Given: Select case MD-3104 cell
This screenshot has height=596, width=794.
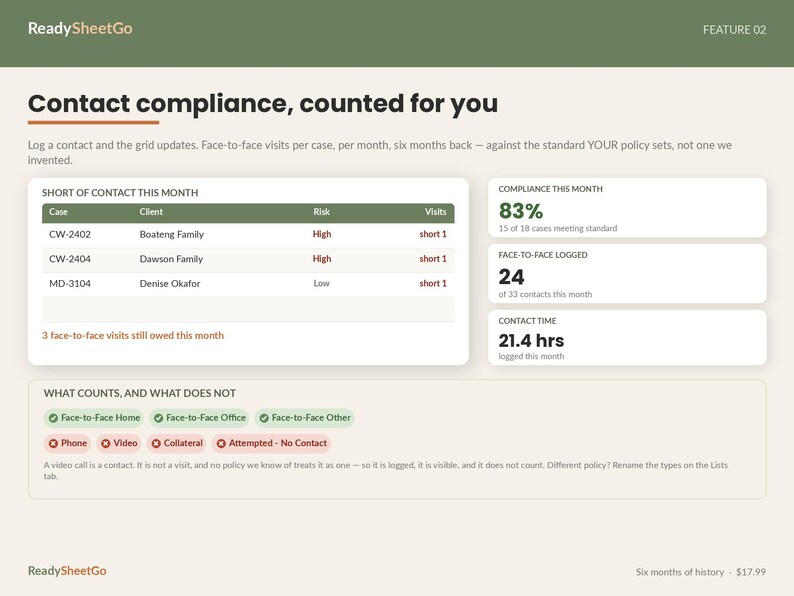Looking at the screenshot, I should pyautogui.click(x=70, y=284).
